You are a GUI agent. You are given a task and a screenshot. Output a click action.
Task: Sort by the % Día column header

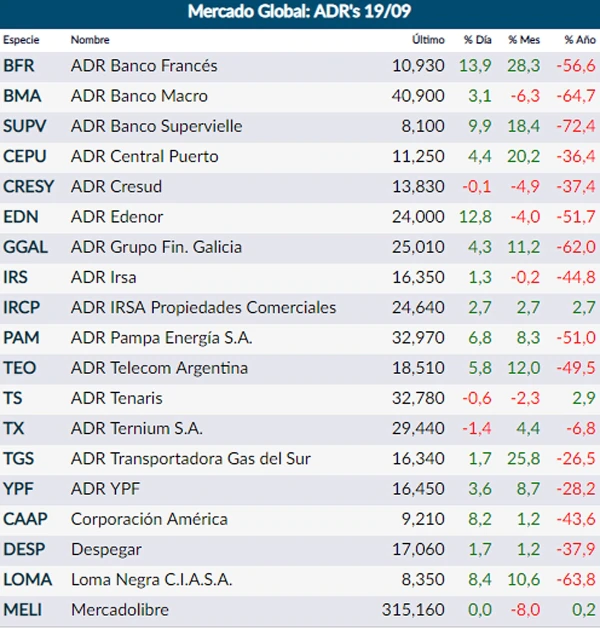[477, 40]
